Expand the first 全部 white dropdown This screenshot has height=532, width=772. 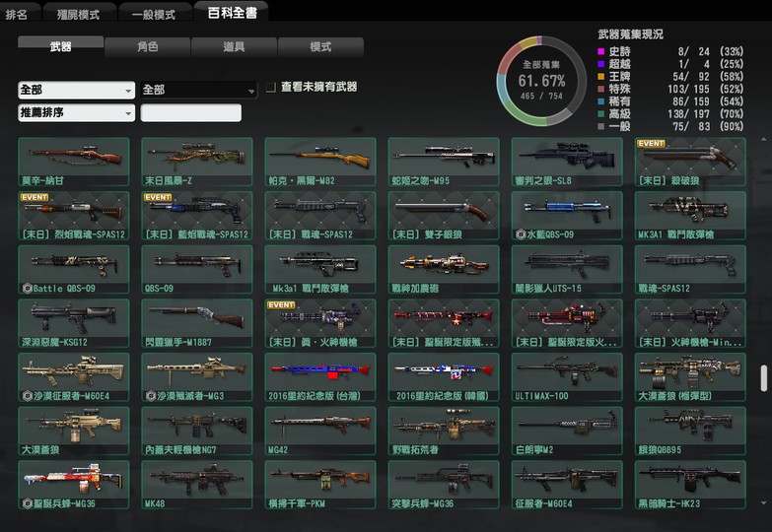[76, 90]
